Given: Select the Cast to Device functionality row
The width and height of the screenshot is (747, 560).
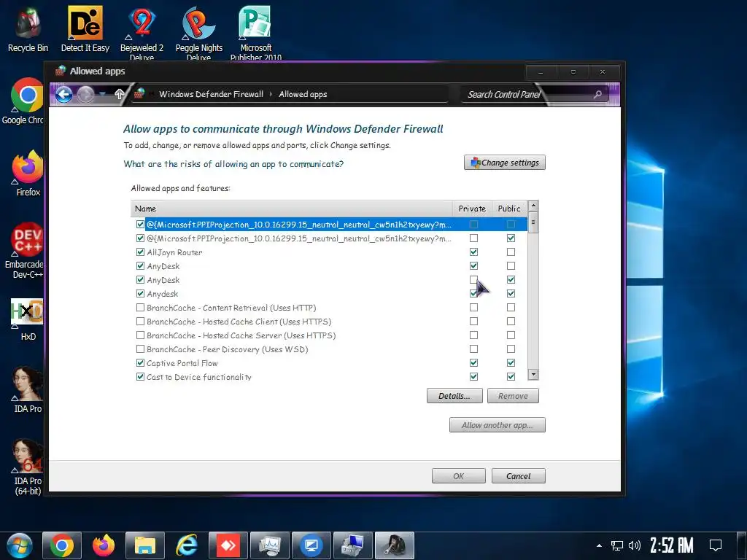Looking at the screenshot, I should pos(329,377).
